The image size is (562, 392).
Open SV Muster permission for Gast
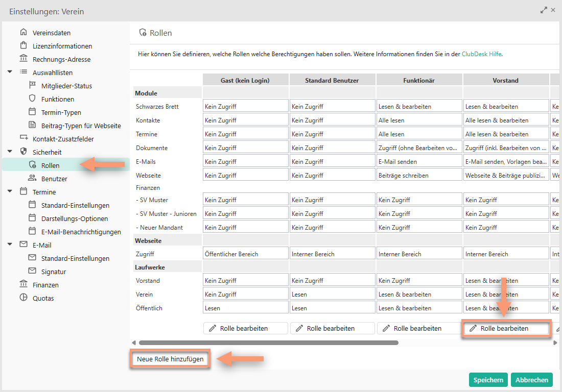246,200
